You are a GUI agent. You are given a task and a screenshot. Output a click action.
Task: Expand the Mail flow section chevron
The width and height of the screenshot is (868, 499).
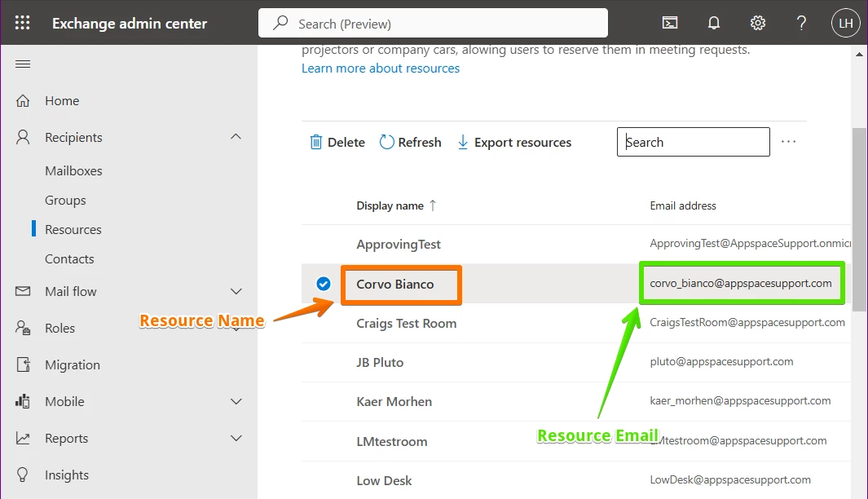point(236,291)
